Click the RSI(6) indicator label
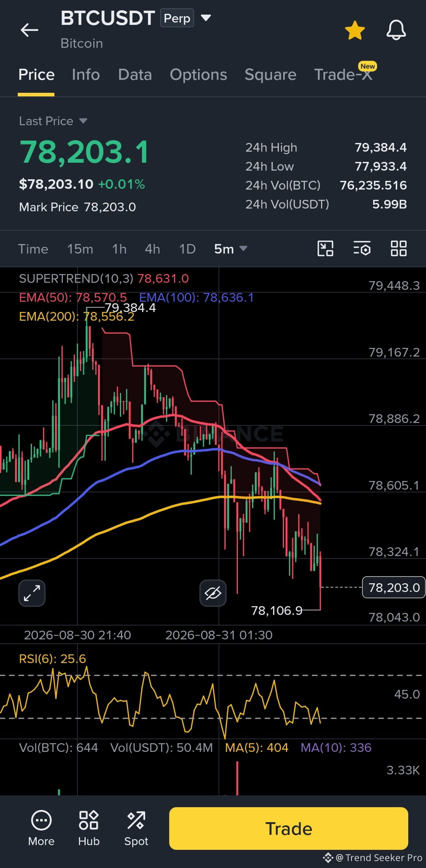The width and height of the screenshot is (426, 868). click(52, 659)
